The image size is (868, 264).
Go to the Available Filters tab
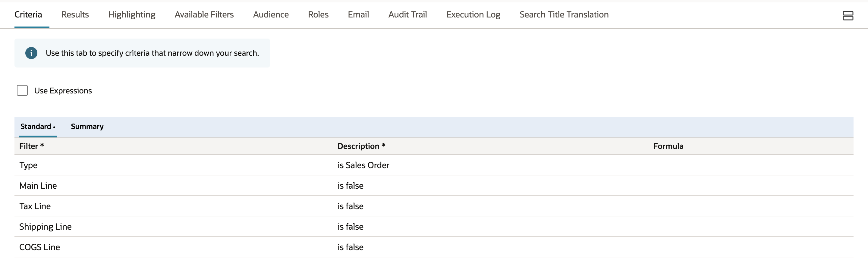[x=204, y=14]
